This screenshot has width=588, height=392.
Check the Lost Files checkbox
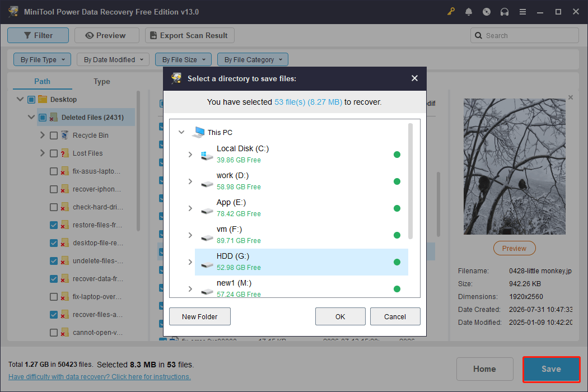pos(54,153)
